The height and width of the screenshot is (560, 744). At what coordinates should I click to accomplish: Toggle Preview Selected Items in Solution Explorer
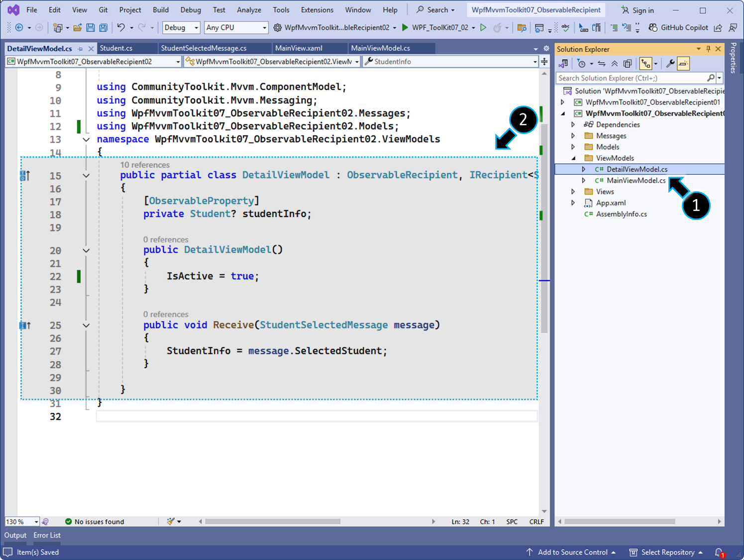[x=683, y=64]
